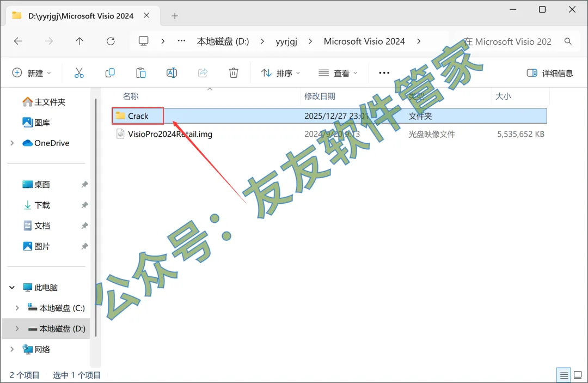Open the 查看 view dropdown
This screenshot has width=588, height=383.
[x=338, y=73]
